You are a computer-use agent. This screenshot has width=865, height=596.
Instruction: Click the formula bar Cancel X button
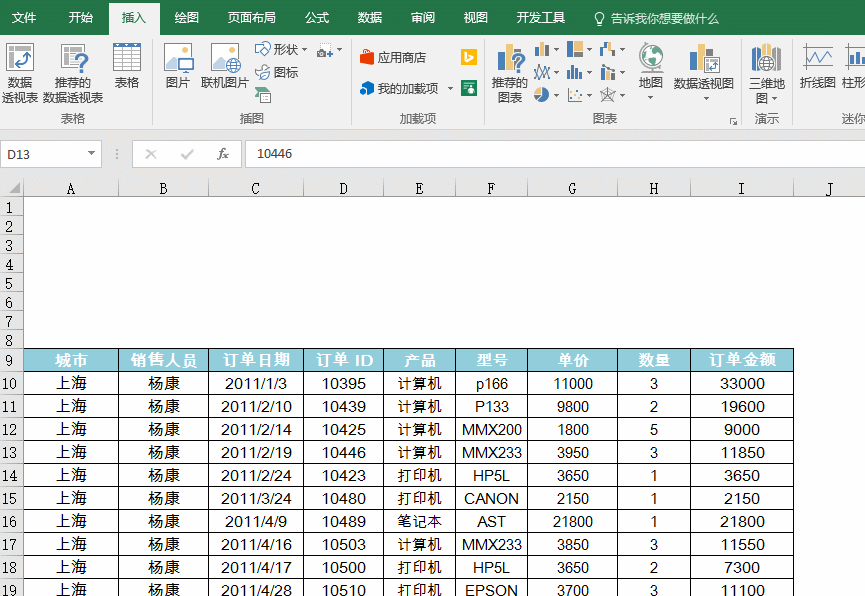pos(151,154)
